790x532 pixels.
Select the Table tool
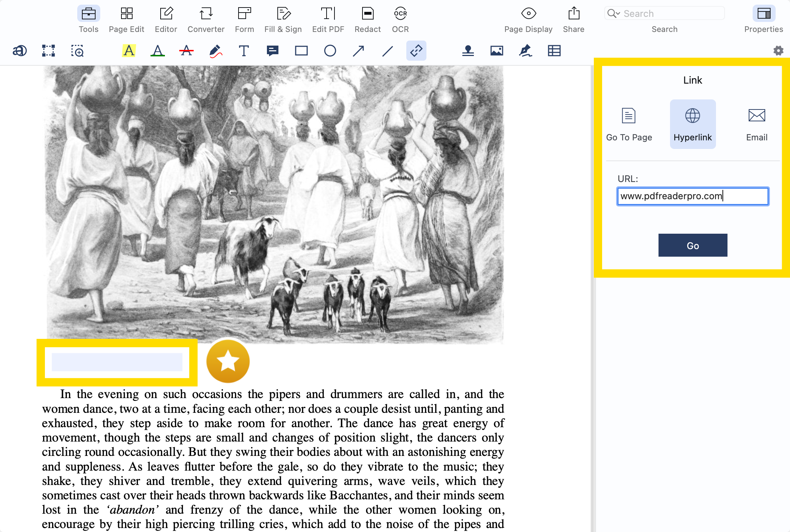554,51
